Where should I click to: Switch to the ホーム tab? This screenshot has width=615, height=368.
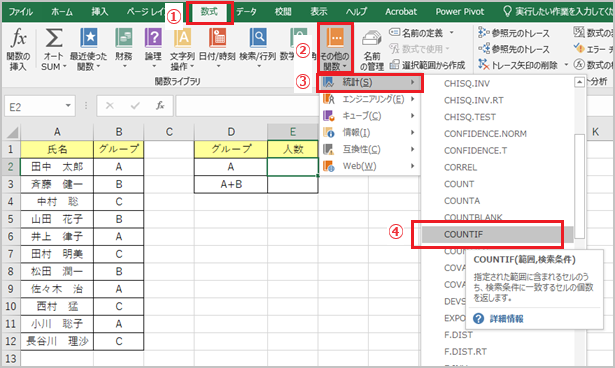point(62,12)
